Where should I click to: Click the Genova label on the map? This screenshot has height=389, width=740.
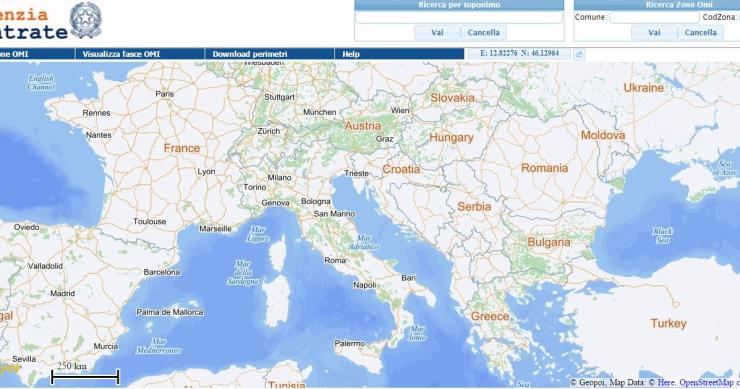tap(275, 203)
